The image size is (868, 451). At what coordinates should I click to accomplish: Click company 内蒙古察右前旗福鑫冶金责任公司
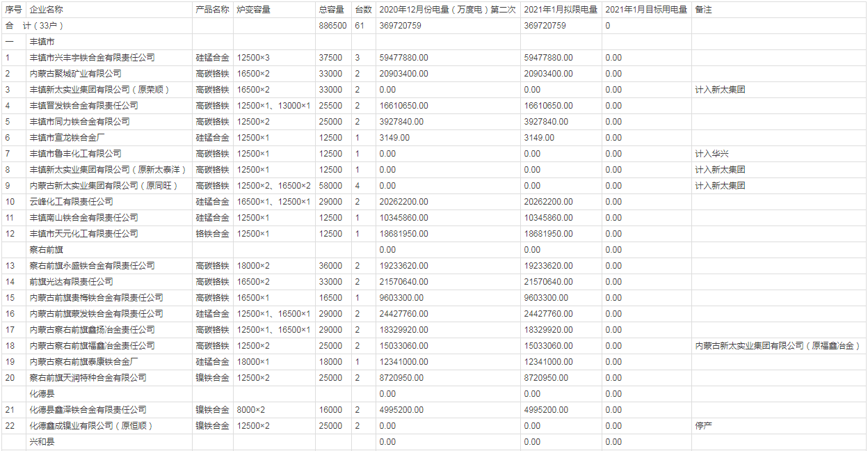pyautogui.click(x=92, y=346)
